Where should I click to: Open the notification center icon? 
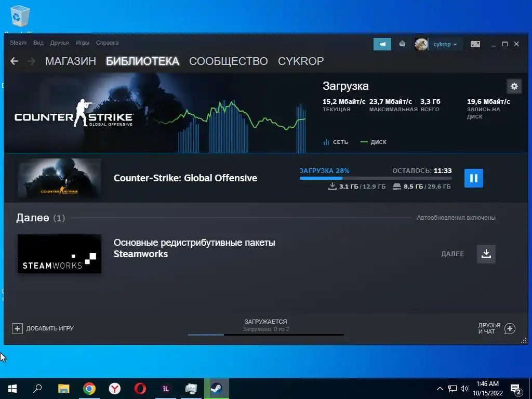(516, 390)
